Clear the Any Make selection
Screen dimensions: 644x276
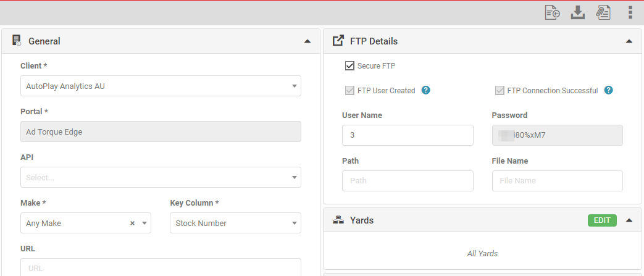coord(132,224)
